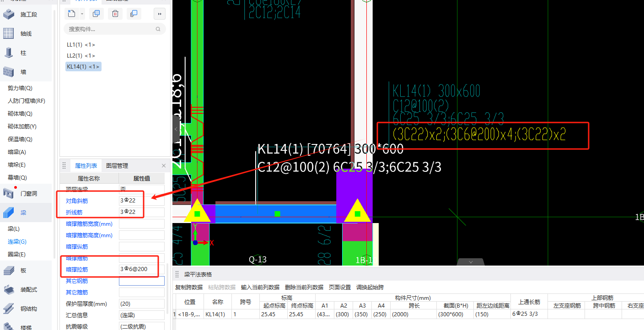This screenshot has height=330, width=644.
Task: Choose 幕墙(Q) item
Action: 17,178
